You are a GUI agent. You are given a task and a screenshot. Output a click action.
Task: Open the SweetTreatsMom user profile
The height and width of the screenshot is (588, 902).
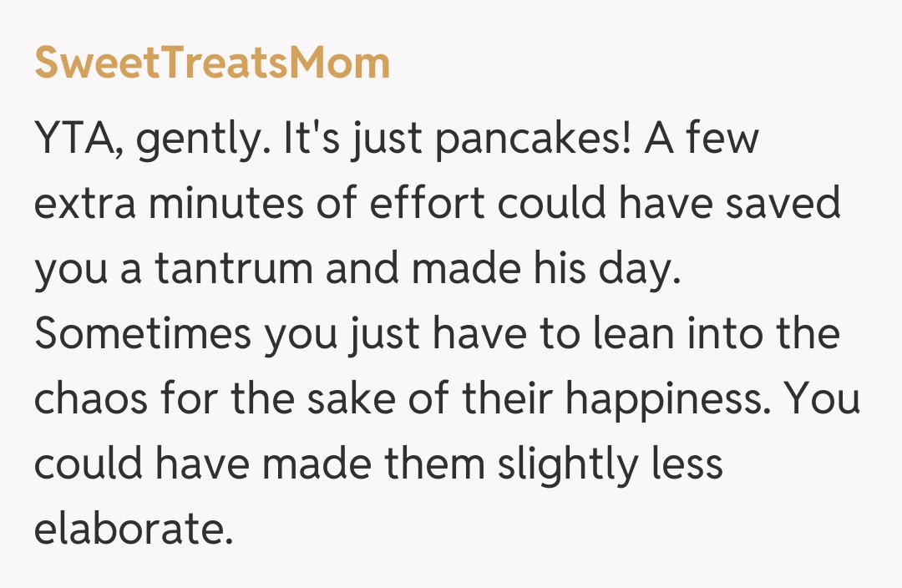pyautogui.click(x=212, y=63)
